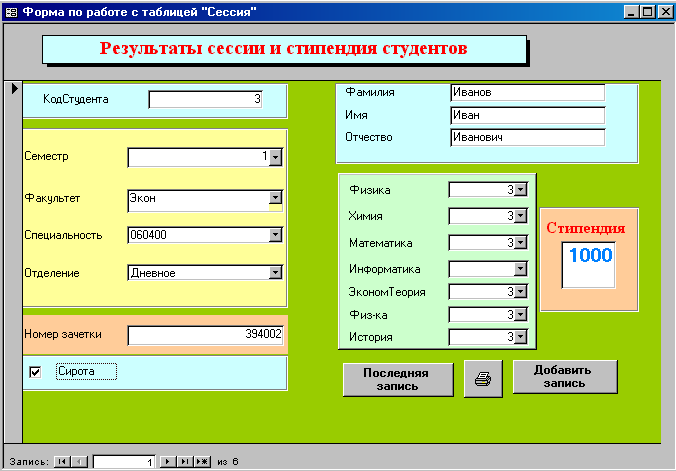Click the printer icon button
The height and width of the screenshot is (471, 676).
[483, 379]
